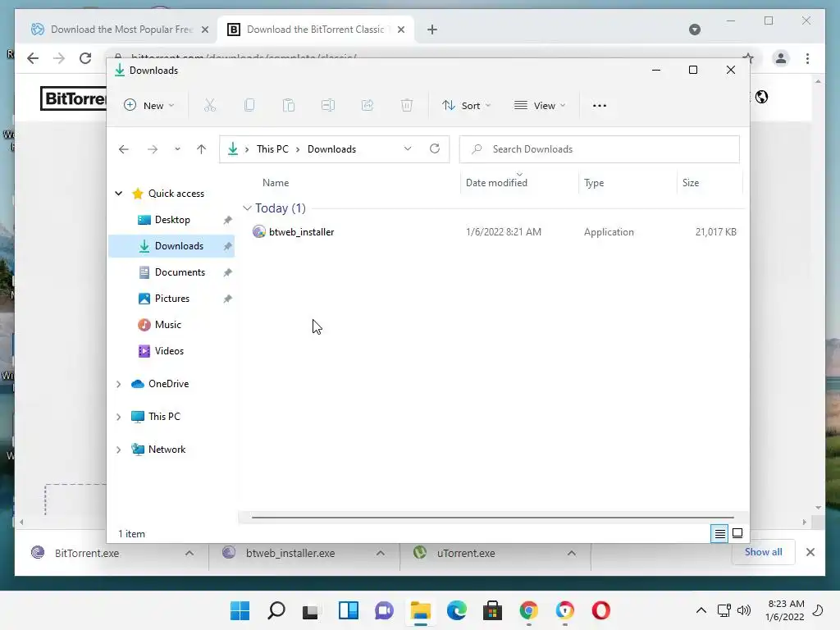
Task: Open recent locations dropdown chevron
Action: click(177, 149)
